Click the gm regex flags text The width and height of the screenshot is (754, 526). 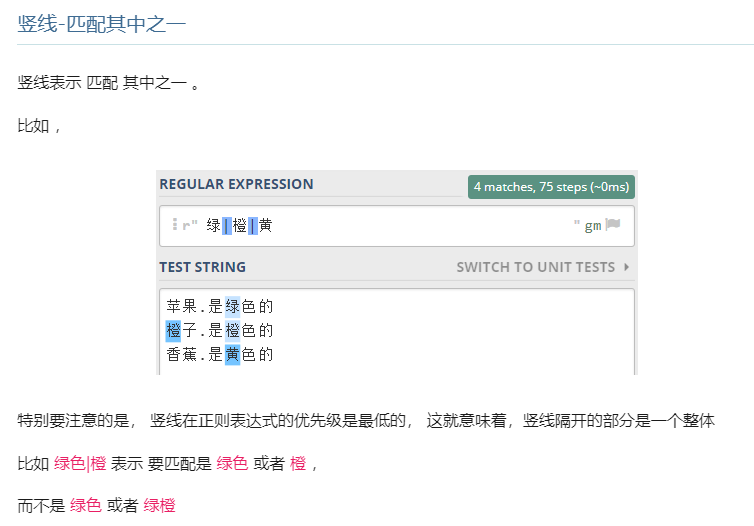(x=593, y=226)
